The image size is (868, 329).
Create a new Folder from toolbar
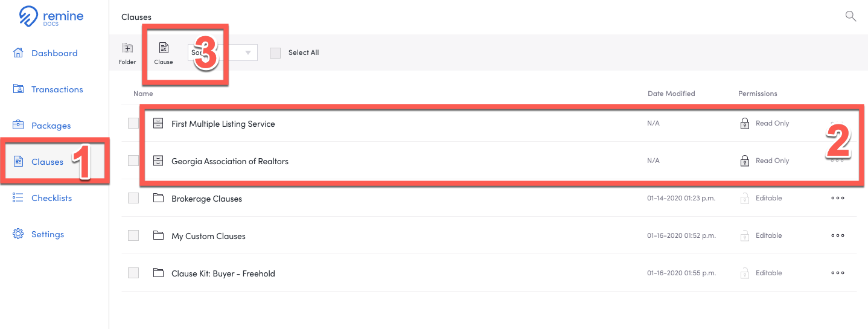[127, 53]
